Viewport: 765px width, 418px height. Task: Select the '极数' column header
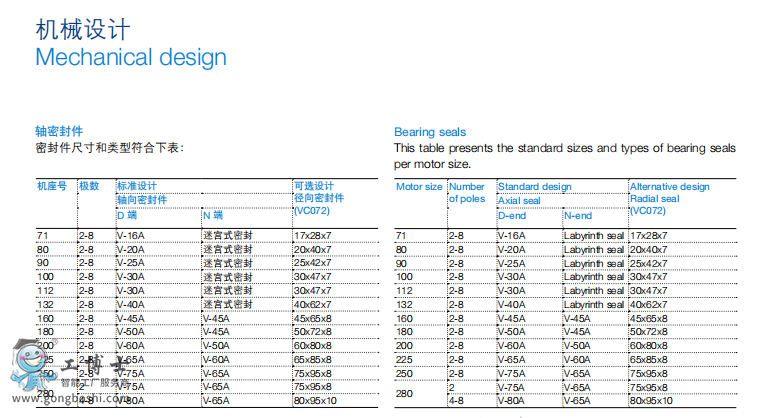pos(89,186)
